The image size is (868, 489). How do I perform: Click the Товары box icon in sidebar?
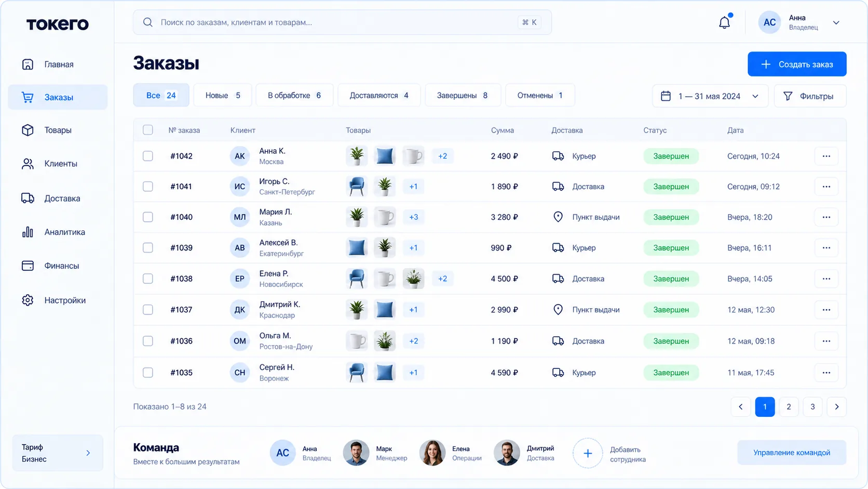click(28, 130)
